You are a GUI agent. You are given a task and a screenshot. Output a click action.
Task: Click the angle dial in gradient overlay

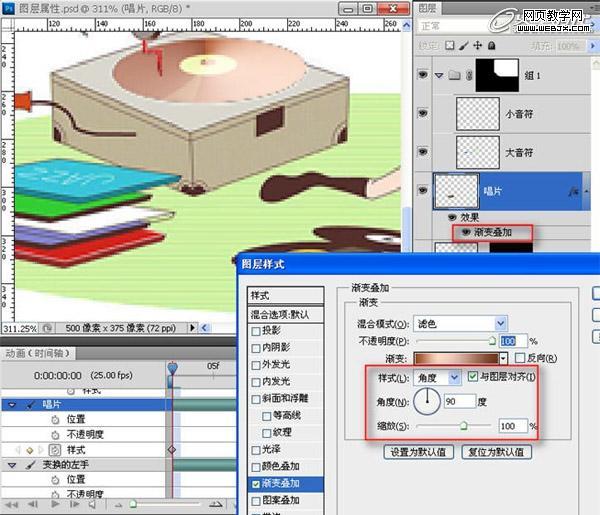point(427,401)
